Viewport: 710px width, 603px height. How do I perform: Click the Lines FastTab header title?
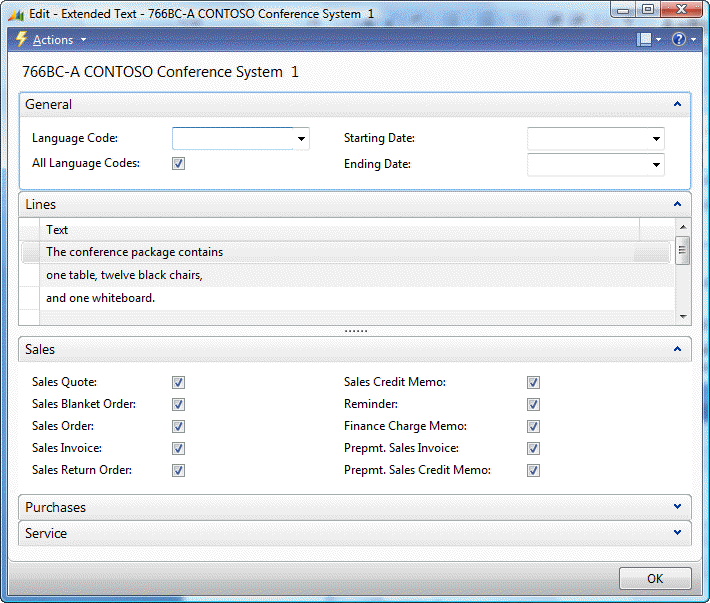pyautogui.click(x=40, y=205)
